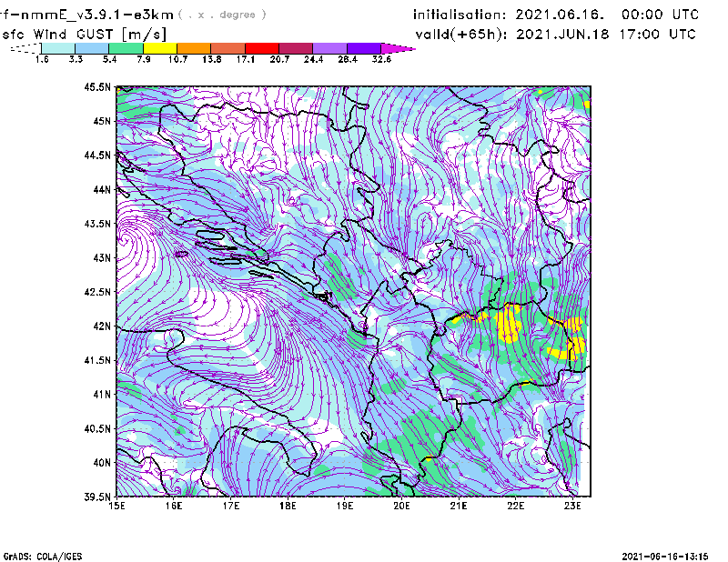Click the 43.5N latitude label
Viewport: 728px width, 562px height.
(x=97, y=224)
